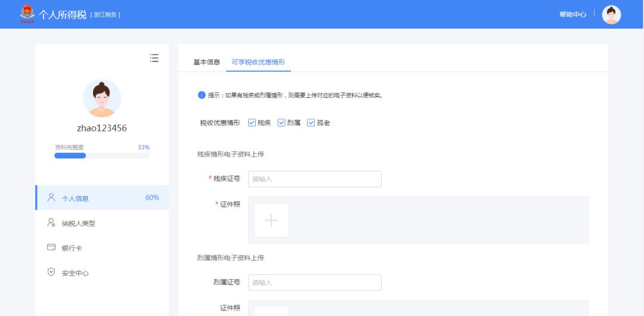The width and height of the screenshot is (644, 316).
Task: Collapse sidebar using the list menu icon
Action: (154, 58)
